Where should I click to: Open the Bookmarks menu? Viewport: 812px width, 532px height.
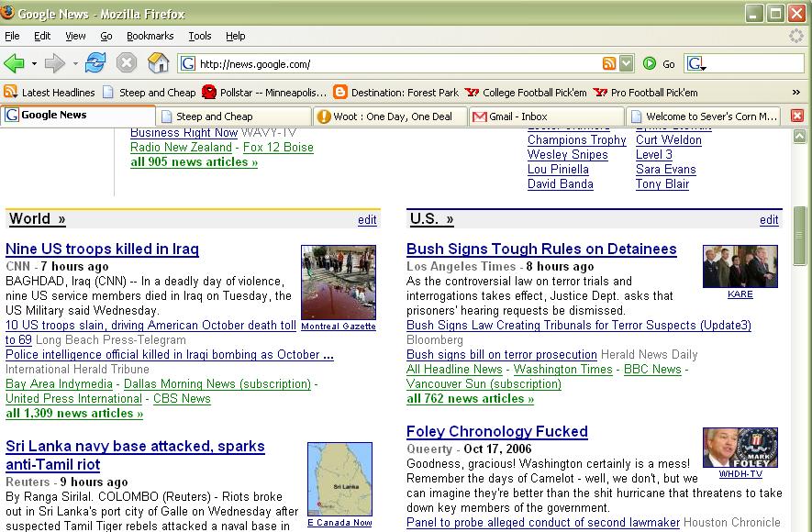click(150, 36)
